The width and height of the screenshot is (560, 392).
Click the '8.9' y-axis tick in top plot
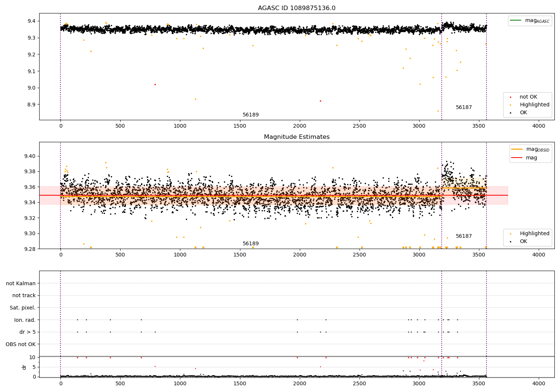[32, 105]
